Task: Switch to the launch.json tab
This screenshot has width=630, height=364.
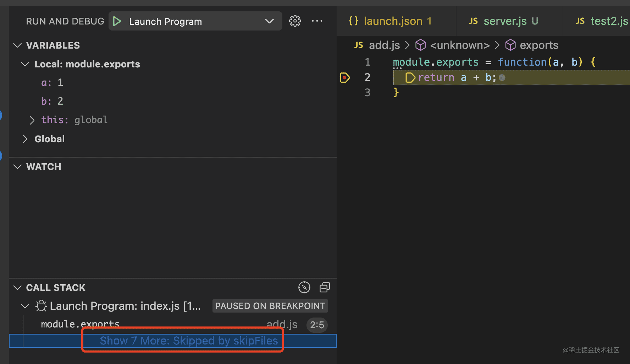Action: [x=393, y=21]
